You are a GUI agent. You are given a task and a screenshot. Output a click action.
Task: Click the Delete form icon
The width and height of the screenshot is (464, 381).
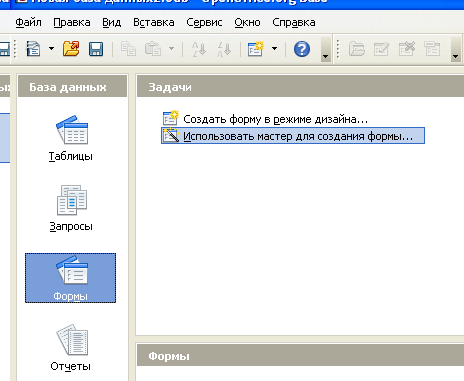(407, 49)
